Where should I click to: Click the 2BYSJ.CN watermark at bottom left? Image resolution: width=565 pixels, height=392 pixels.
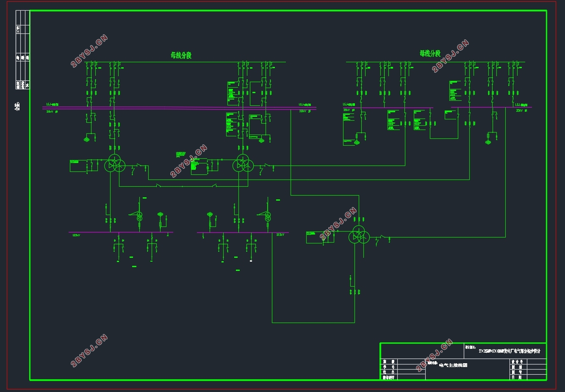[89, 351]
